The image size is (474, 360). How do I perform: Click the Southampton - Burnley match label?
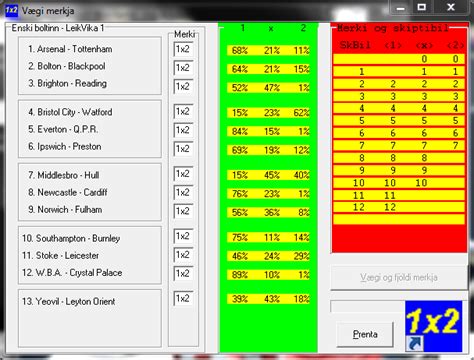click(x=71, y=238)
